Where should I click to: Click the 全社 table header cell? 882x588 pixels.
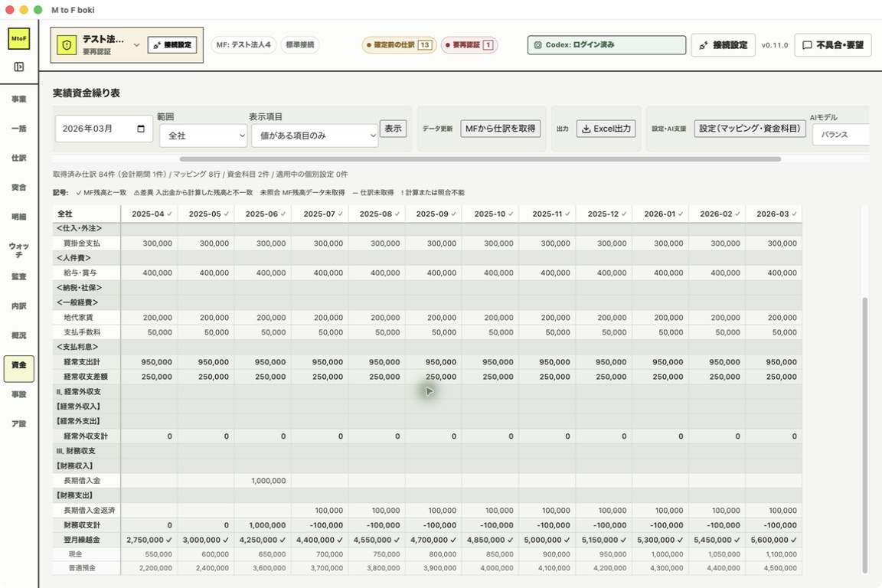(x=87, y=214)
